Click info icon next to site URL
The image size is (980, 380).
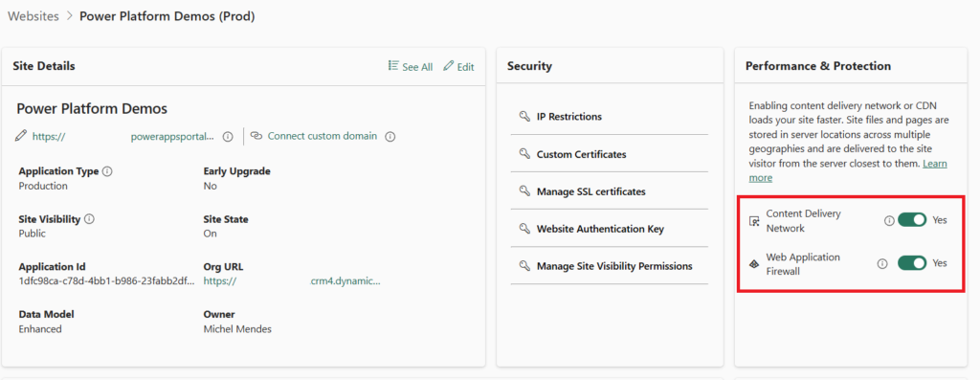tap(228, 136)
